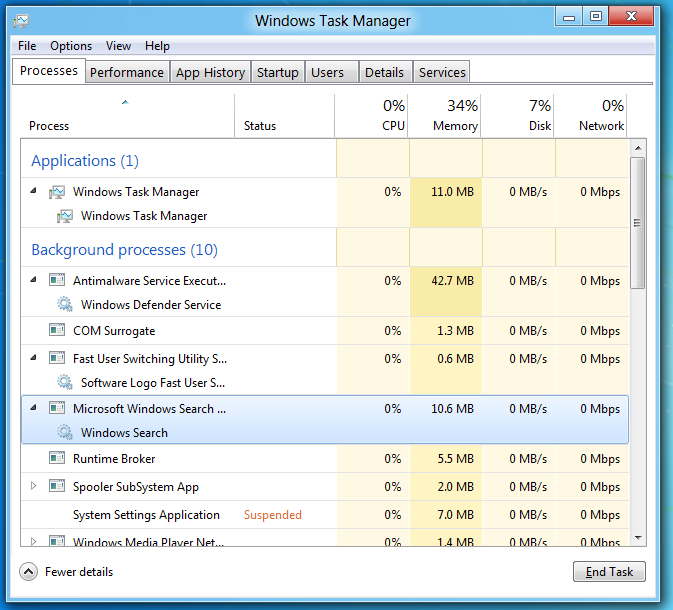Image resolution: width=673 pixels, height=610 pixels.
Task: Sort by the Memory column header
Action: tap(444, 116)
